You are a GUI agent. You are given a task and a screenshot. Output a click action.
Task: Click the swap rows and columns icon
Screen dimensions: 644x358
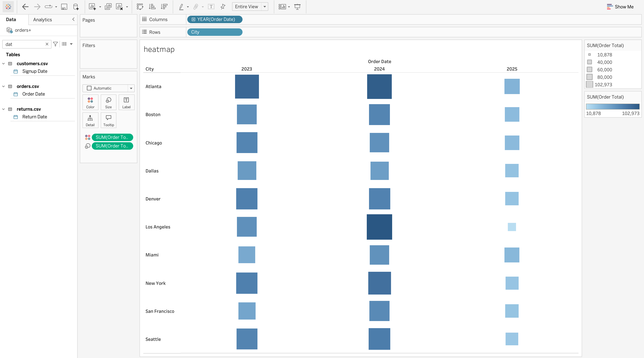click(x=140, y=7)
